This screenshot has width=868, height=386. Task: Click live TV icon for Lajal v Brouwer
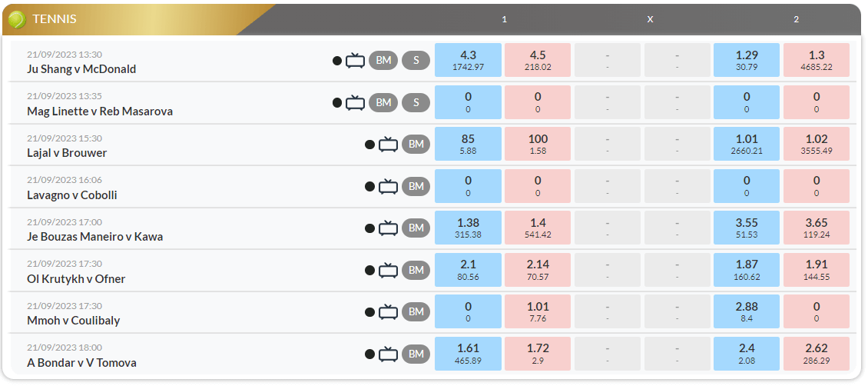pos(388,145)
